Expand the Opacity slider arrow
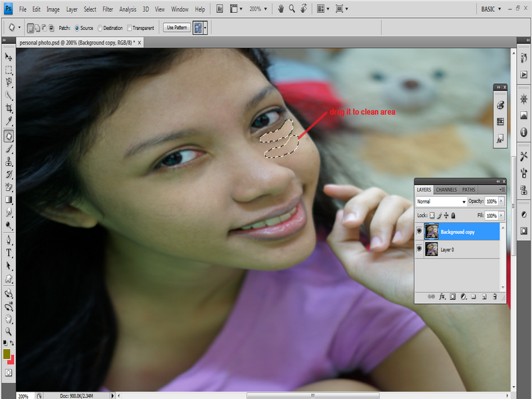532x399 pixels. tap(501, 201)
